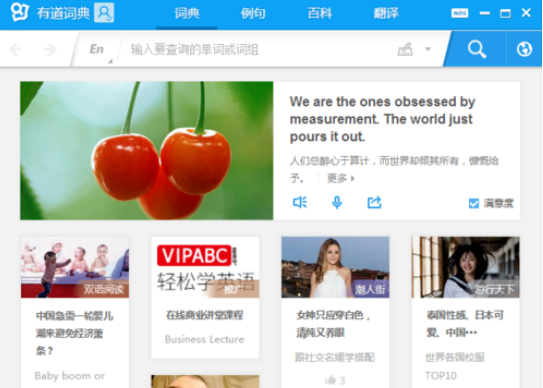
Task: Click the magnifier search button
Action: 477,49
